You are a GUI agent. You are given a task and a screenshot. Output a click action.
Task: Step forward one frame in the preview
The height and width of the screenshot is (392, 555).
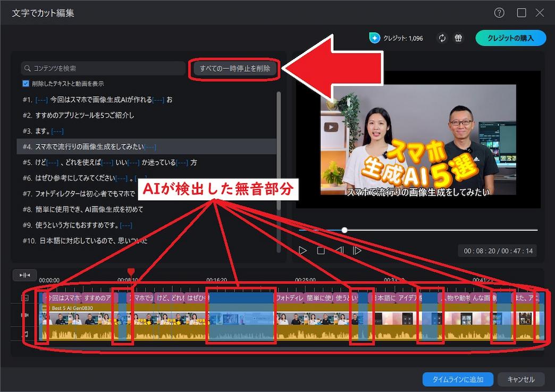click(x=357, y=250)
